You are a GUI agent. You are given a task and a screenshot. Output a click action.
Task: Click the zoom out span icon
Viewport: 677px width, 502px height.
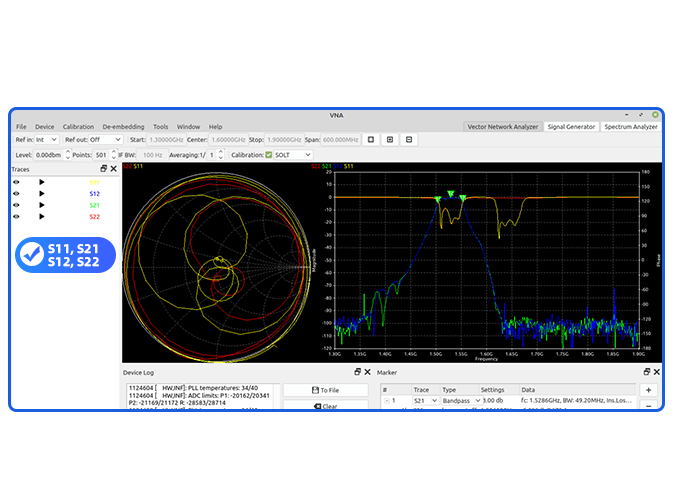(x=409, y=140)
